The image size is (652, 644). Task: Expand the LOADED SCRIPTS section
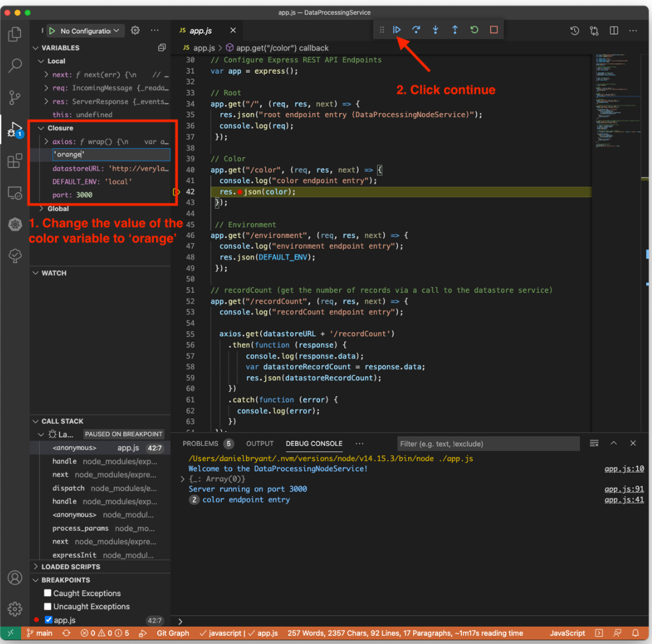pyautogui.click(x=36, y=567)
